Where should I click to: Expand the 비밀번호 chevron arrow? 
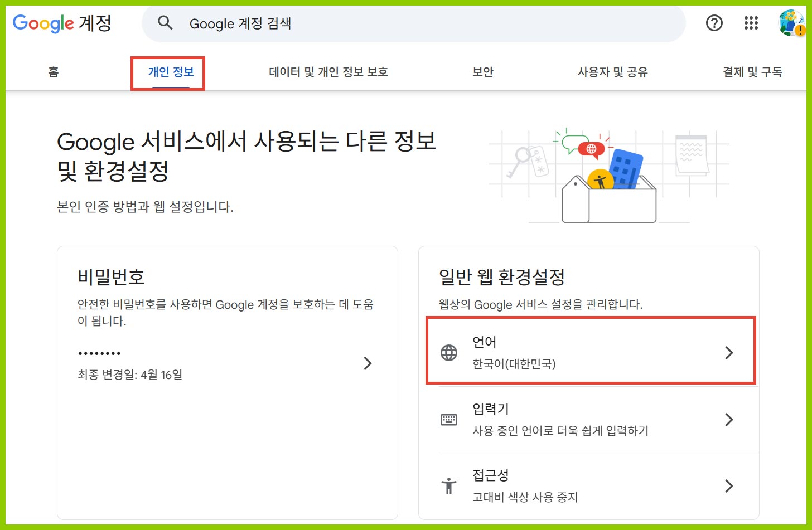pos(368,363)
